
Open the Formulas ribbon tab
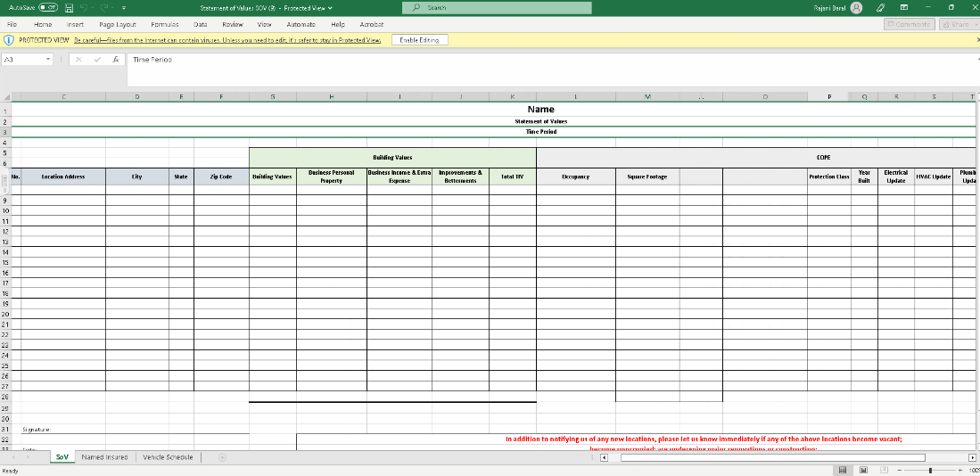(165, 25)
